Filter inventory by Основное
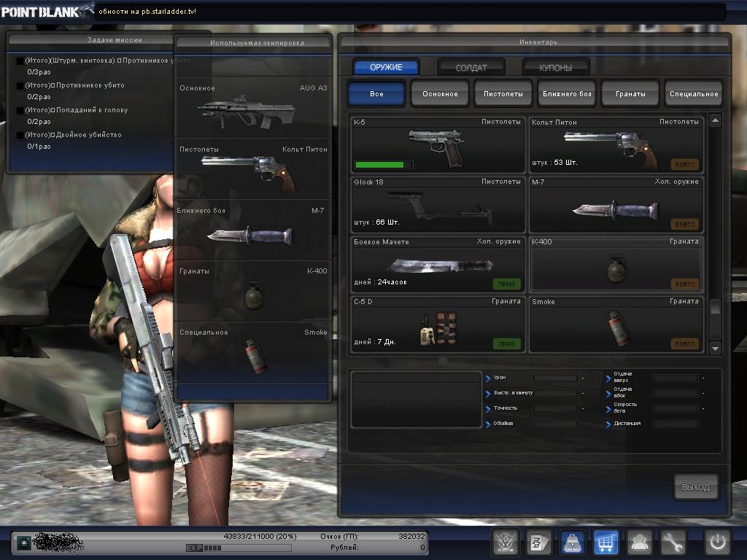This screenshot has height=560, width=747. (440, 93)
